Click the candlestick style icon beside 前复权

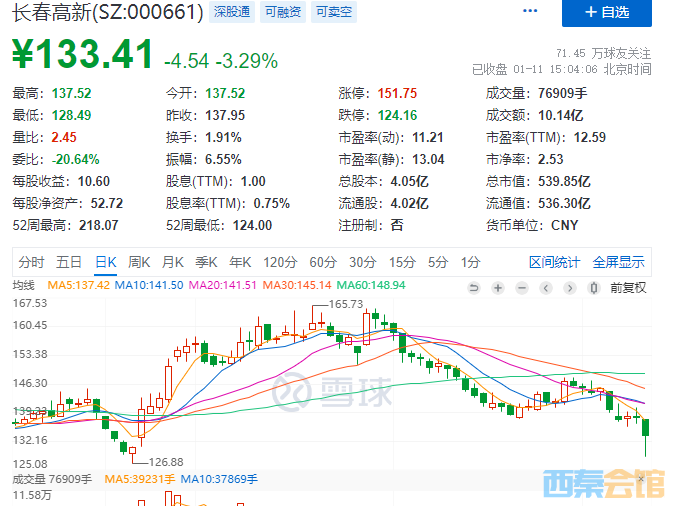pos(594,287)
